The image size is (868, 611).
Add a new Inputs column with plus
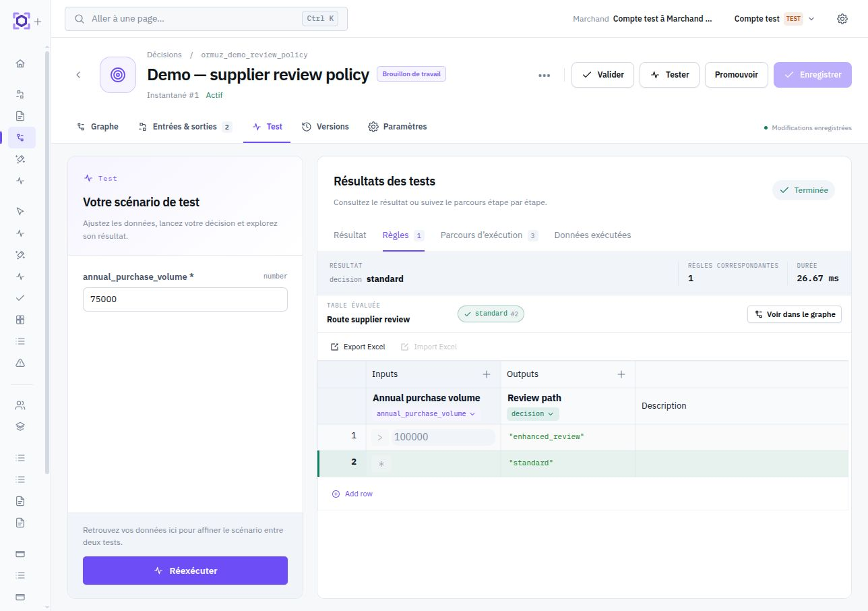pyautogui.click(x=487, y=374)
